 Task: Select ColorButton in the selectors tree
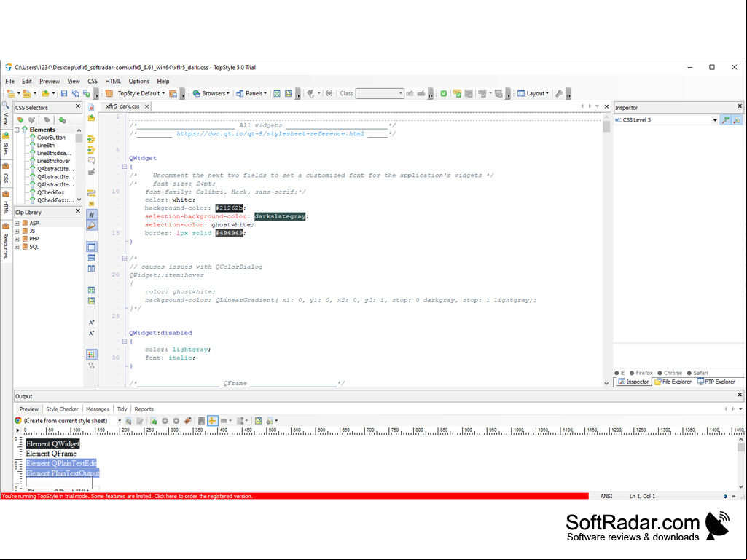click(x=51, y=138)
